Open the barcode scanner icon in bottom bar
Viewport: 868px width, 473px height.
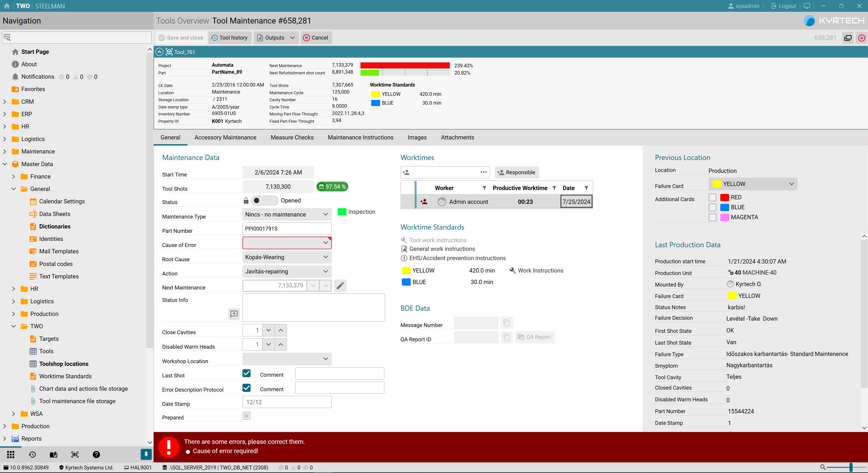click(75, 454)
